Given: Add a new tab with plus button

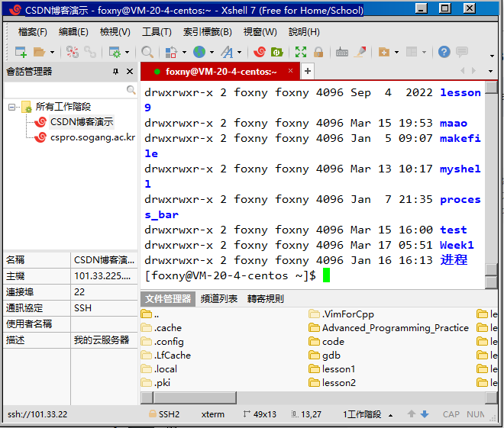Looking at the screenshot, I should click(308, 71).
